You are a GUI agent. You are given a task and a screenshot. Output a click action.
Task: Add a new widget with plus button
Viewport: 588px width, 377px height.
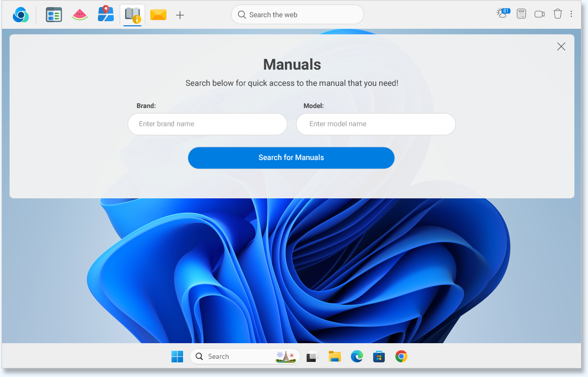[x=180, y=15]
